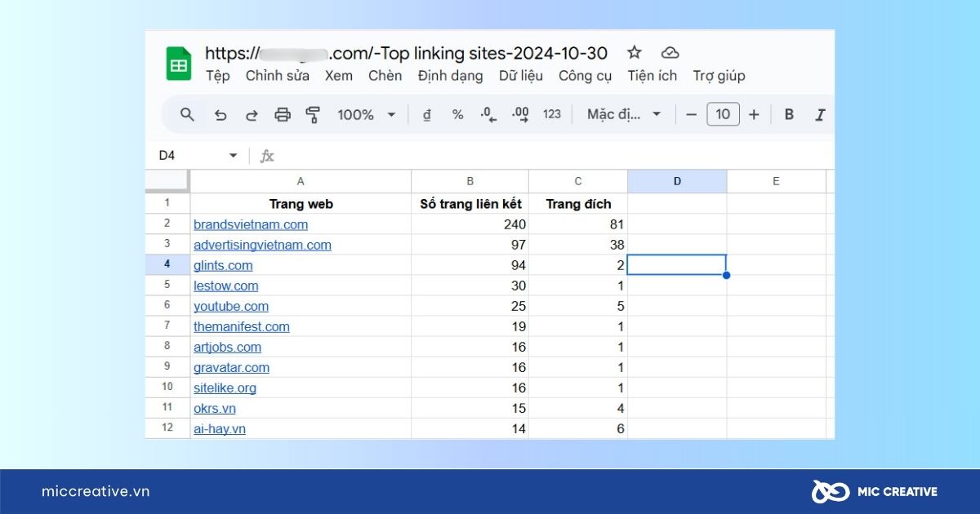980x514 pixels.
Task: Click the print icon
Action: 283,115
